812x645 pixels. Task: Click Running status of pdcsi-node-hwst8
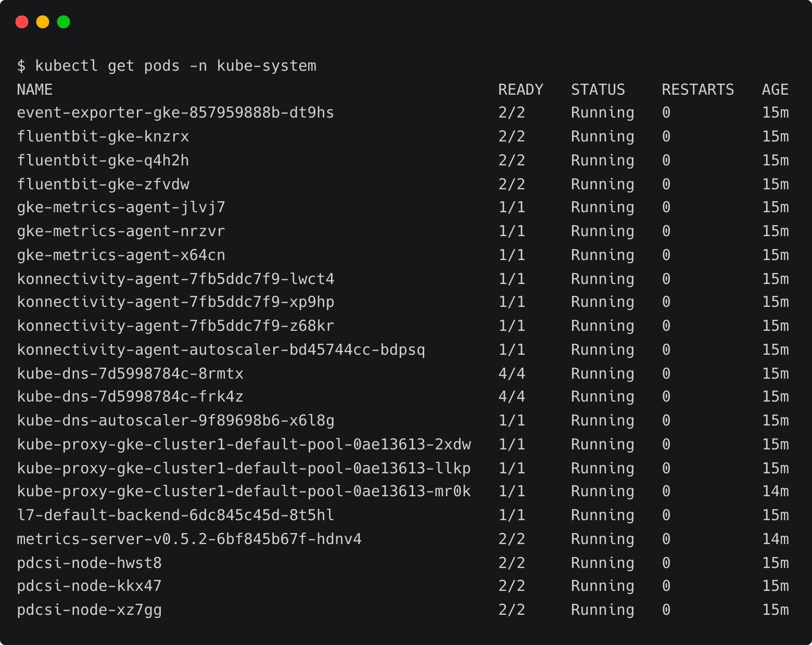click(602, 563)
